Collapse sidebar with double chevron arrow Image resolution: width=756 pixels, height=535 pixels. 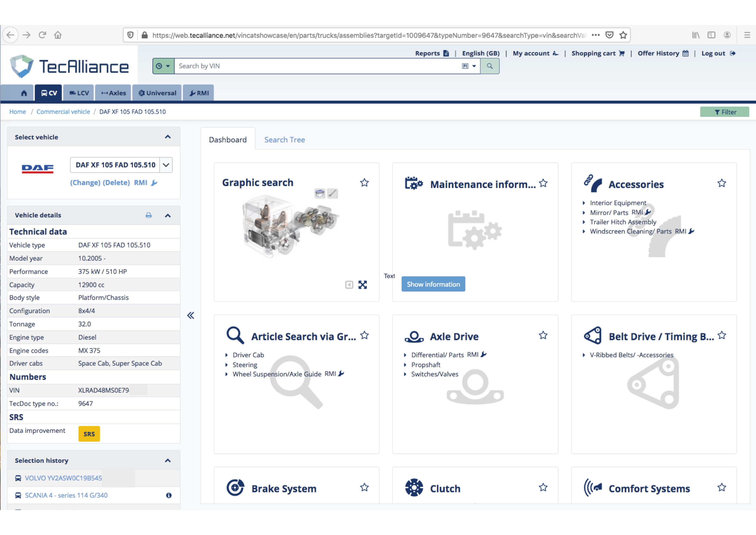tap(191, 316)
